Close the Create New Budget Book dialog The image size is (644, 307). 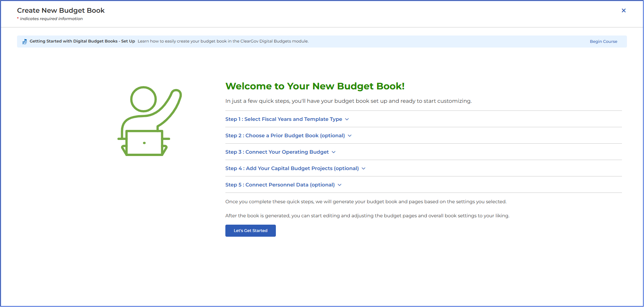624,10
